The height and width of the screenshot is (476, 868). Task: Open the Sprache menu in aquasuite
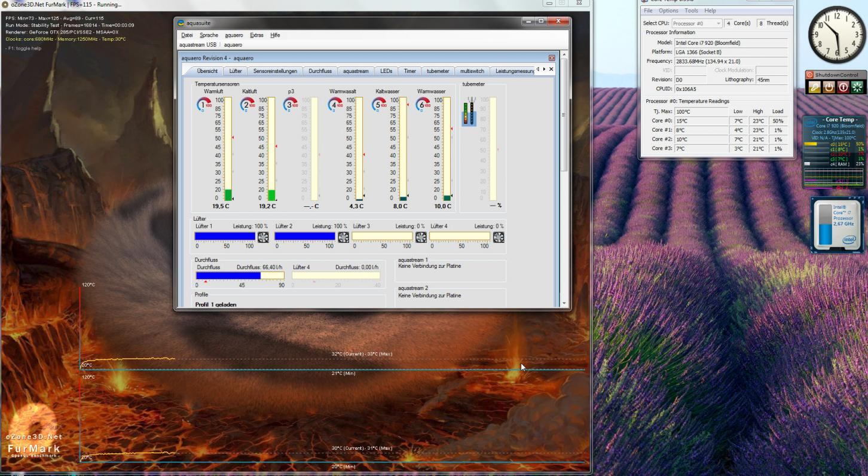pos(209,35)
